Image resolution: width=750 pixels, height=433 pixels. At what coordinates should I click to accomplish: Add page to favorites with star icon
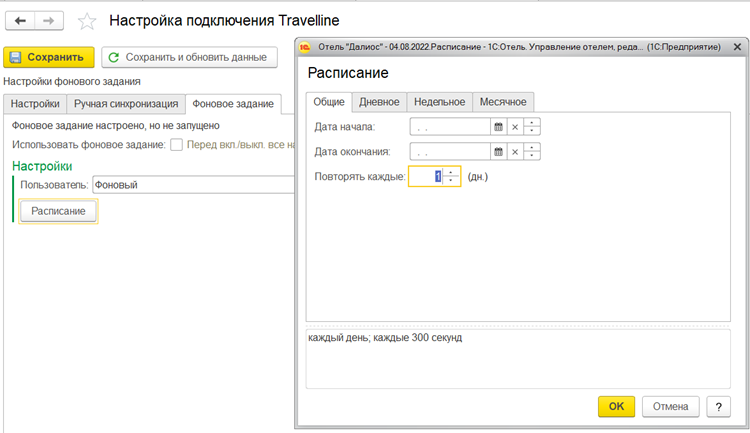(87, 22)
